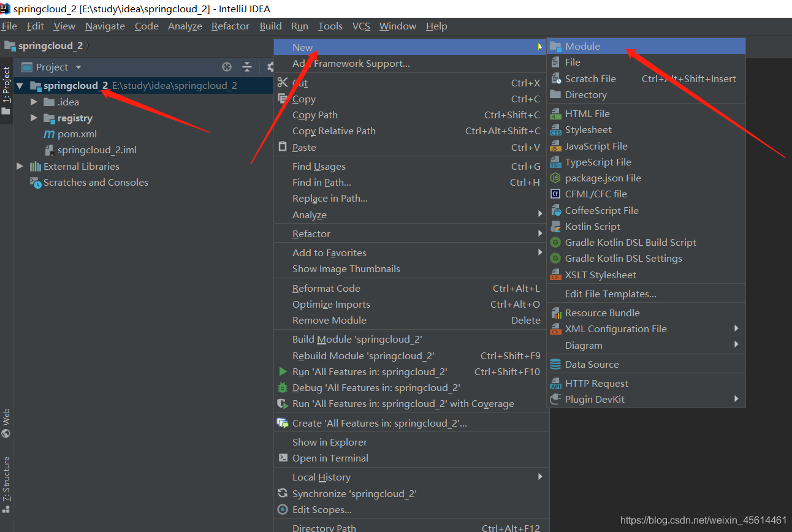Open the Refactor submenu in context menu
The height and width of the screenshot is (532, 792).
(409, 234)
